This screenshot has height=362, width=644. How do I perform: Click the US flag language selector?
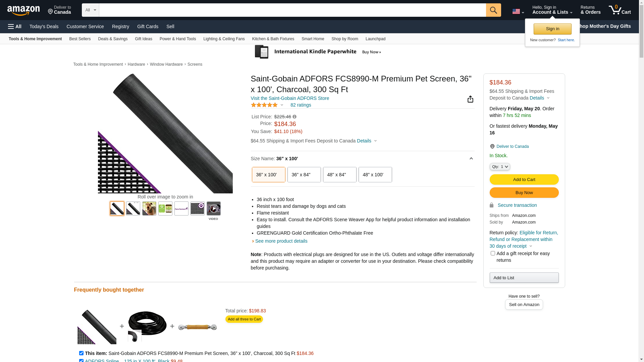click(x=518, y=11)
